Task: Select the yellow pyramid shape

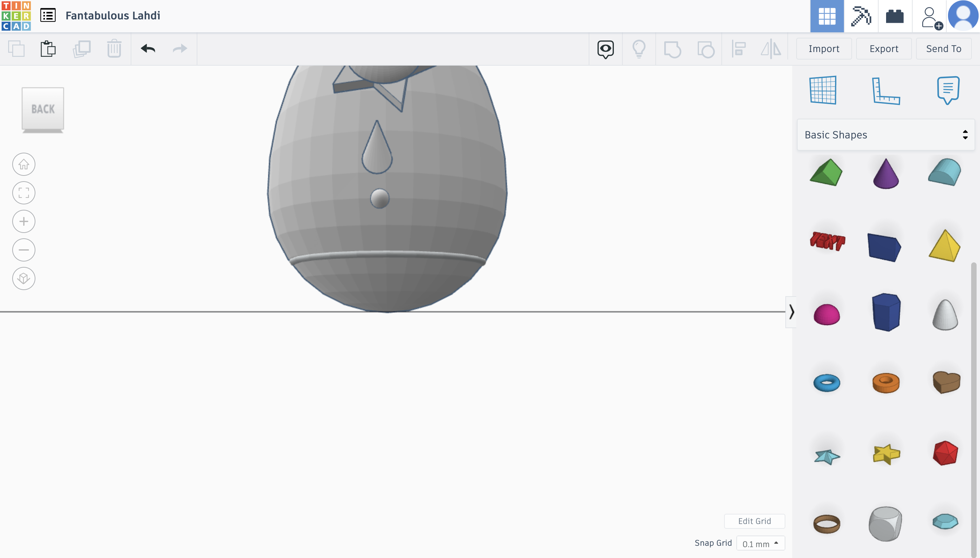Action: click(945, 245)
